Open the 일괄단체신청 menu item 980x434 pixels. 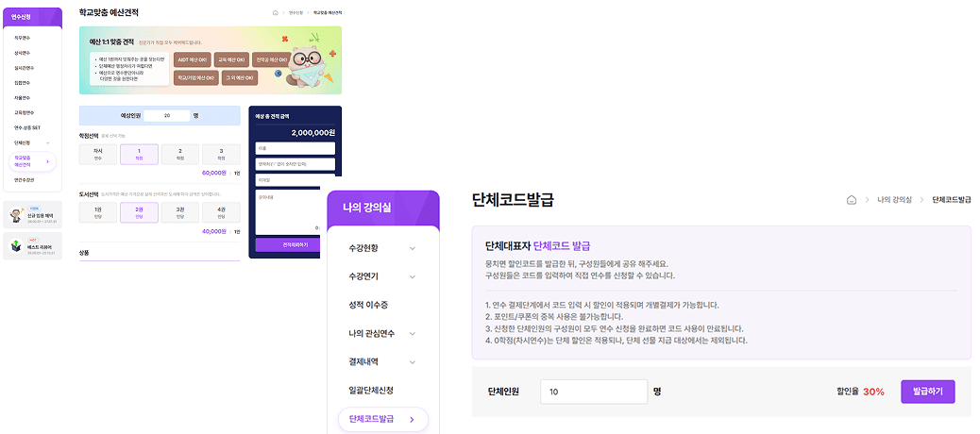371,391
